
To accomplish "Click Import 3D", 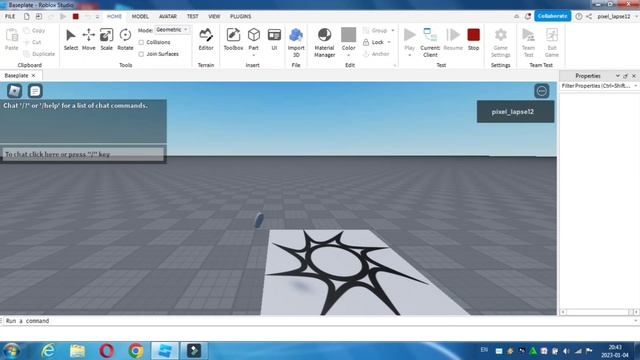I will 296,42.
